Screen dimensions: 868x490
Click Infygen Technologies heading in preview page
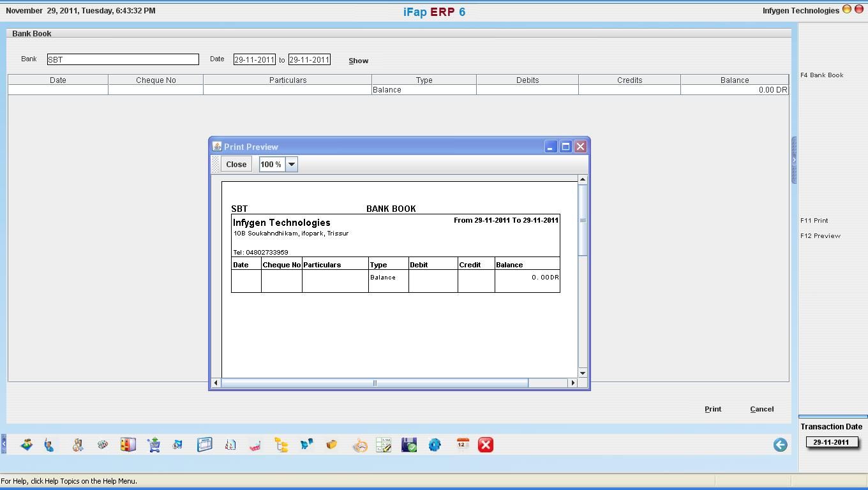(281, 223)
